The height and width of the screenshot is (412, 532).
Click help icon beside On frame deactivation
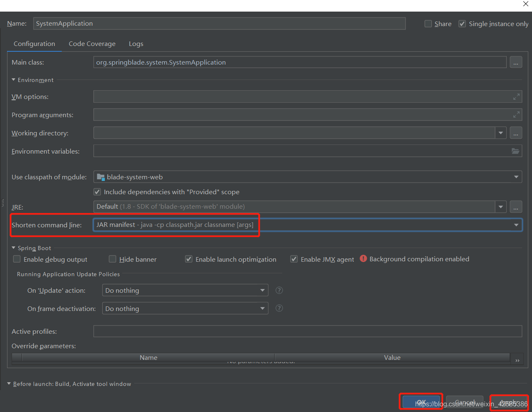coord(279,308)
